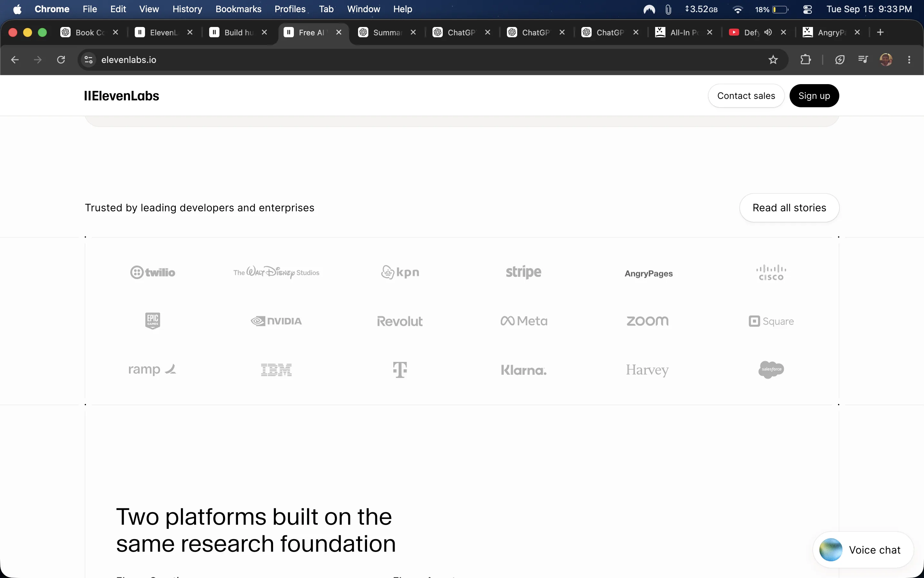The height and width of the screenshot is (578, 924).
Task: Switch to the All-In P tab
Action: point(684,32)
